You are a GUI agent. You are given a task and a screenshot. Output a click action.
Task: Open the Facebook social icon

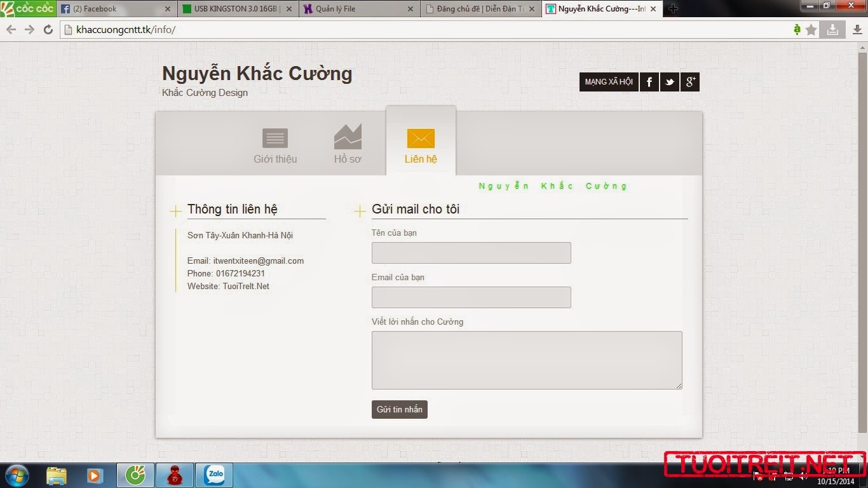pyautogui.click(x=649, y=82)
